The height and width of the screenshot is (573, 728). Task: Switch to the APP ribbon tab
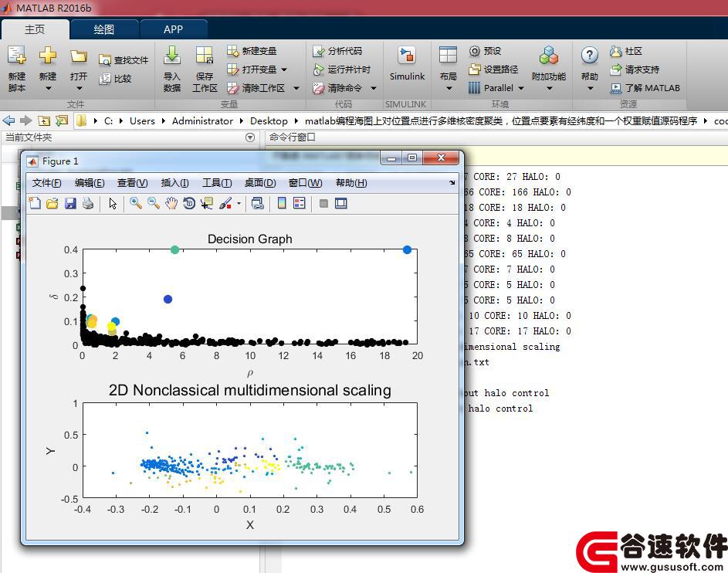(x=173, y=29)
